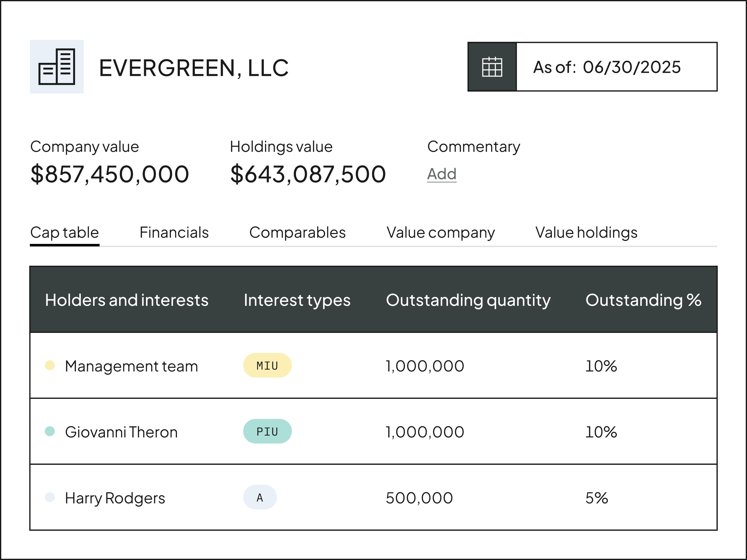Expand the Giovanni Theron row
This screenshot has height=560, width=747.
(x=122, y=432)
